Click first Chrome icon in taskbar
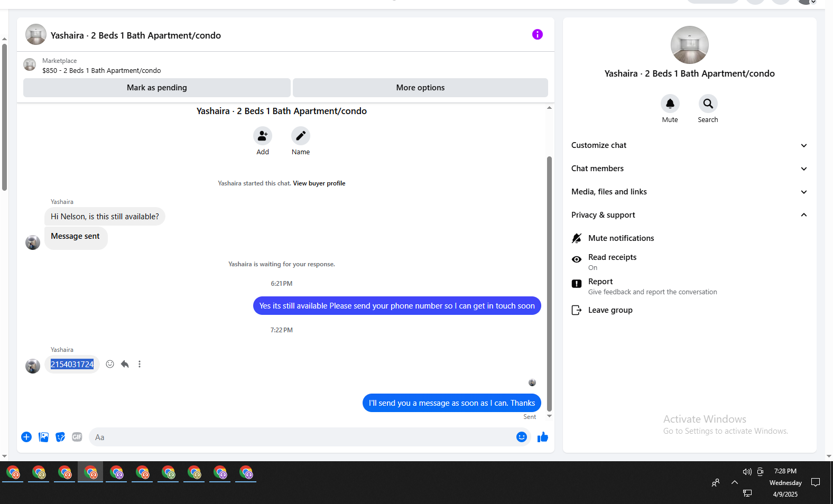 pyautogui.click(x=13, y=472)
